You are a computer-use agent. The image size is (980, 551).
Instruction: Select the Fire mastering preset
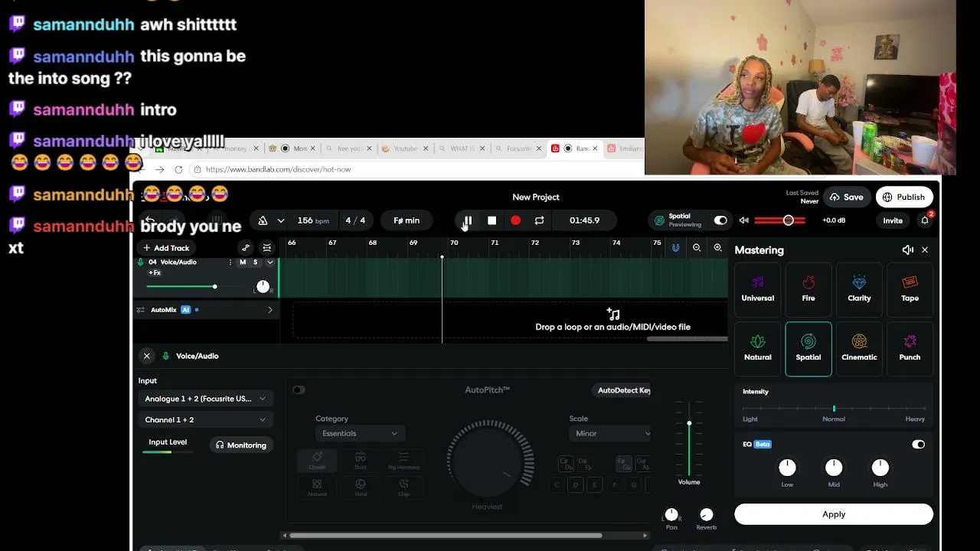pos(808,289)
